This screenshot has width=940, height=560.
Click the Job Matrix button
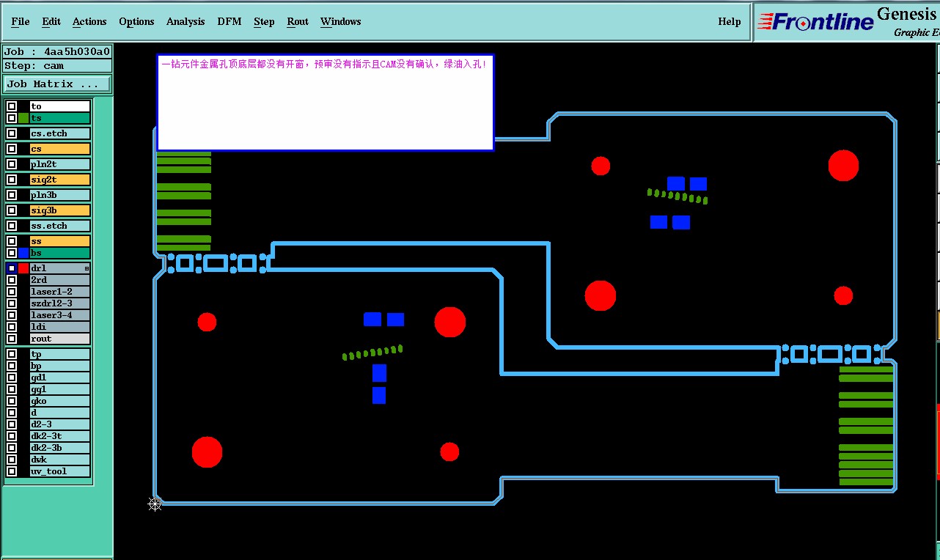[x=57, y=84]
